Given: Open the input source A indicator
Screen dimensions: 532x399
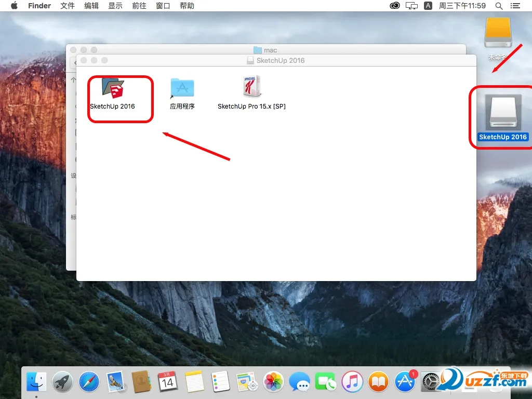Looking at the screenshot, I should (x=428, y=6).
